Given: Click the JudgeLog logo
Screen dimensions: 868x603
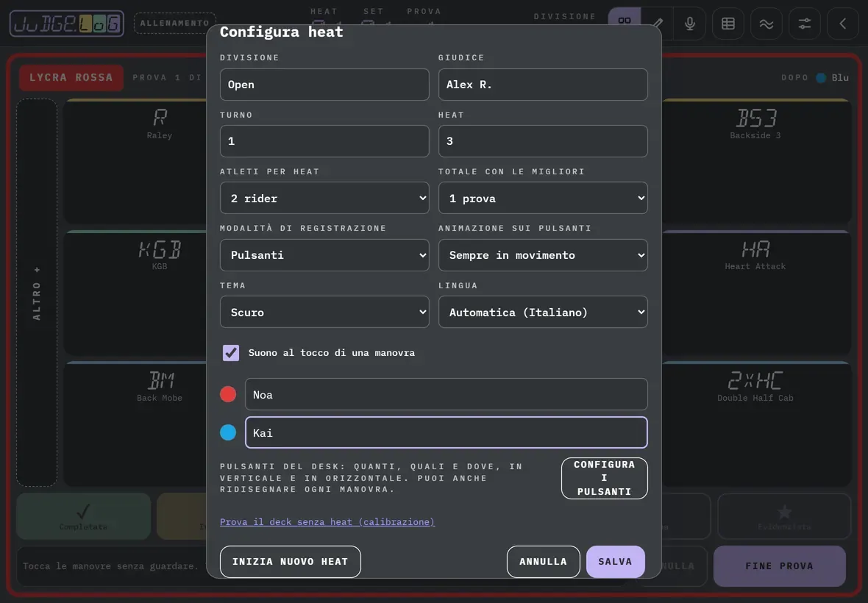Looking at the screenshot, I should 67,24.
